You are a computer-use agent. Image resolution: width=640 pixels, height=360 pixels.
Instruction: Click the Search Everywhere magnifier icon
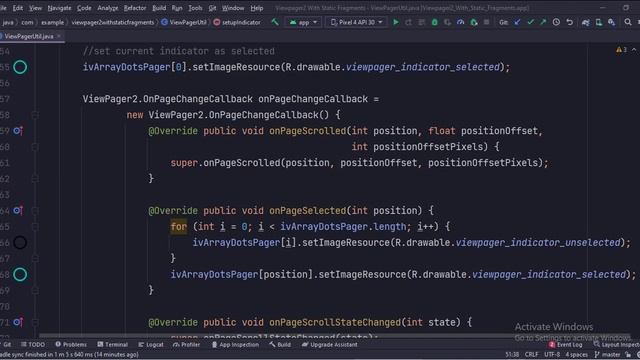tap(628, 22)
